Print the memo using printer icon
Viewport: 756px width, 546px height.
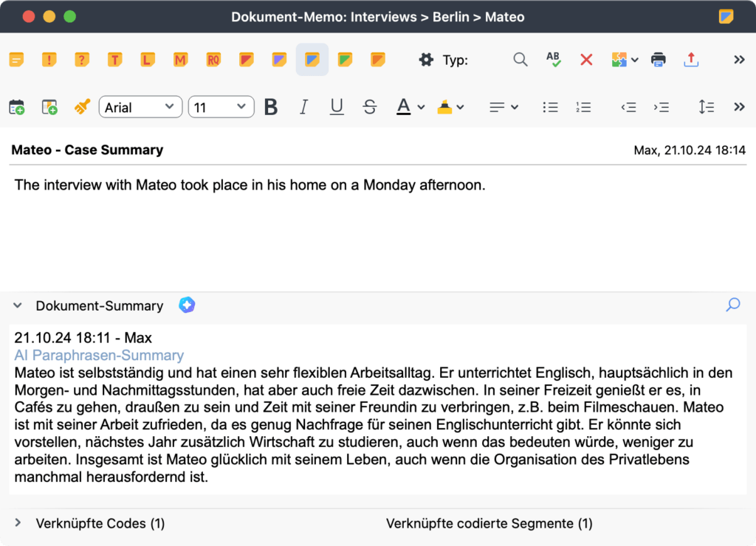pos(659,60)
